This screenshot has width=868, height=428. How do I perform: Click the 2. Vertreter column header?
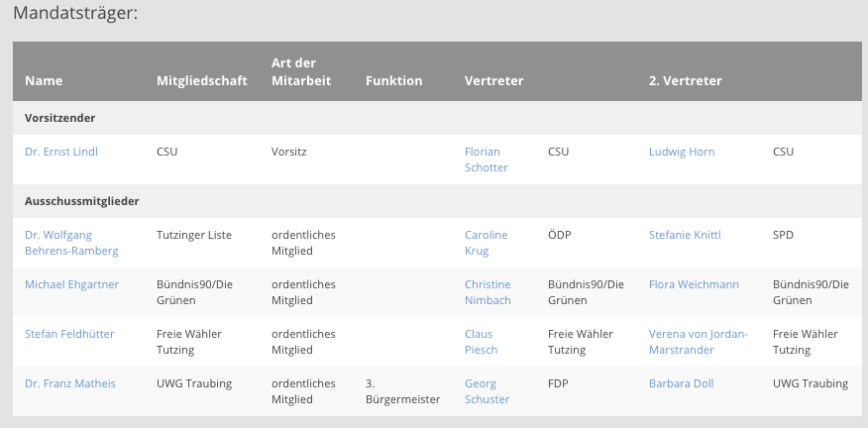point(685,80)
